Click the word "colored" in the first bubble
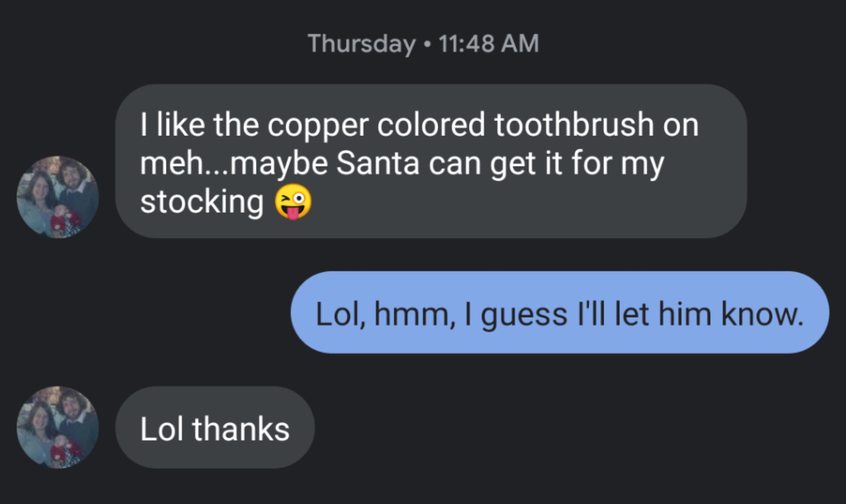 (431, 125)
